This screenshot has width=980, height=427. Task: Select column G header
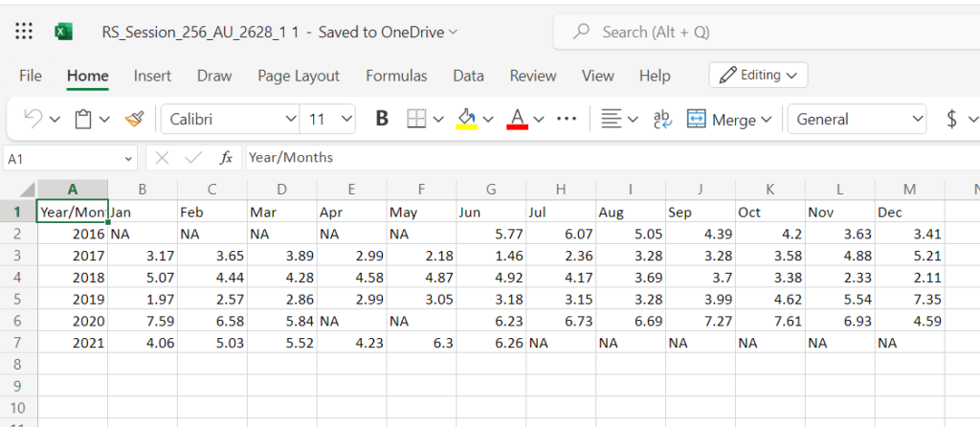pos(491,190)
